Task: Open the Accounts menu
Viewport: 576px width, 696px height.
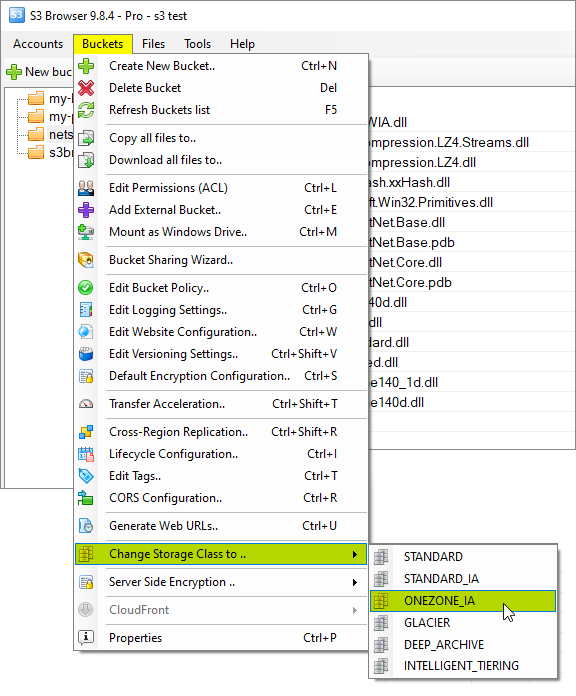Action: [x=38, y=44]
